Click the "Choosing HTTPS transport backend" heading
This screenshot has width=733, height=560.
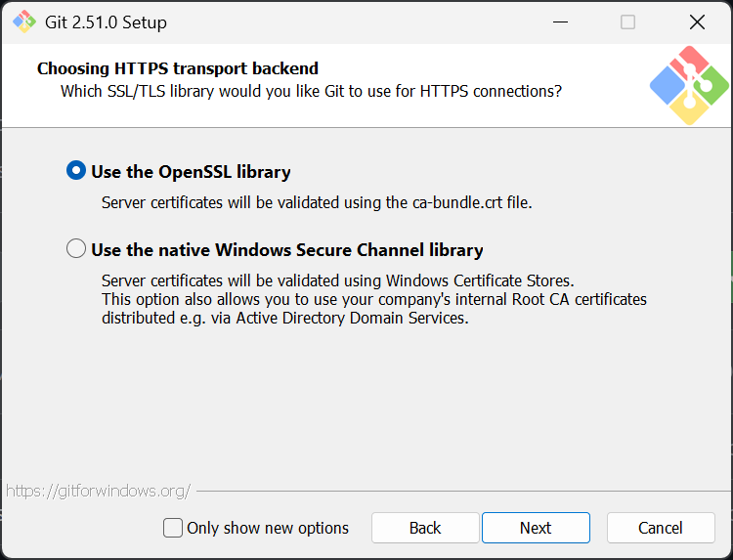coord(178,68)
